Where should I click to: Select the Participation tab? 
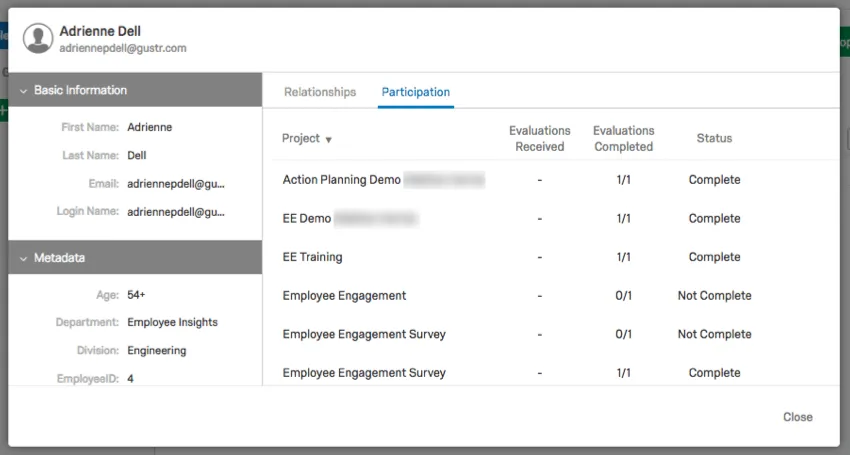[416, 92]
